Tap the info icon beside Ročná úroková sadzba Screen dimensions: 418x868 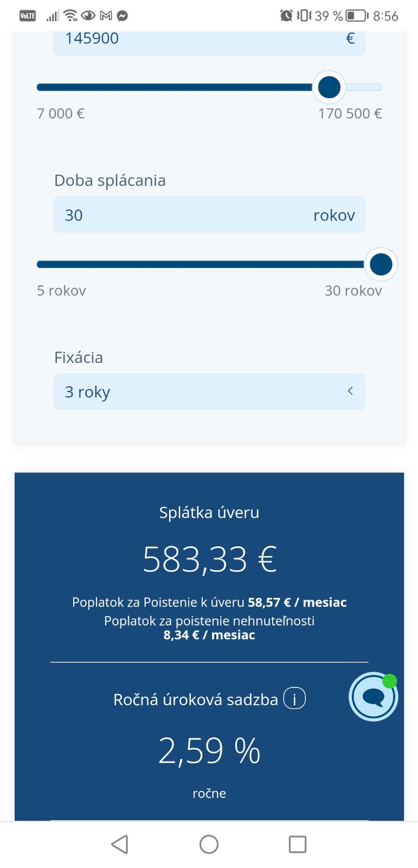tap(294, 698)
